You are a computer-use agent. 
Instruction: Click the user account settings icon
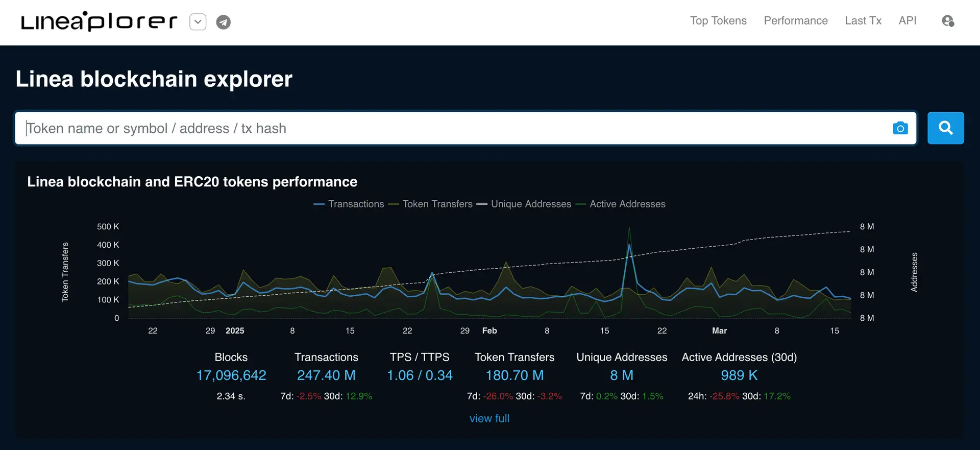tap(947, 21)
